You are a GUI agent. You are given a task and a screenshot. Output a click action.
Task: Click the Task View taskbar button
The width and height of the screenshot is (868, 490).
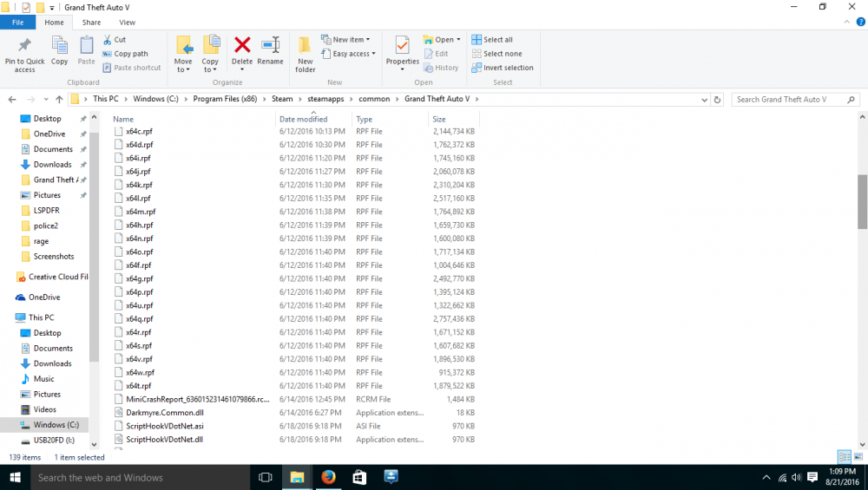265,477
